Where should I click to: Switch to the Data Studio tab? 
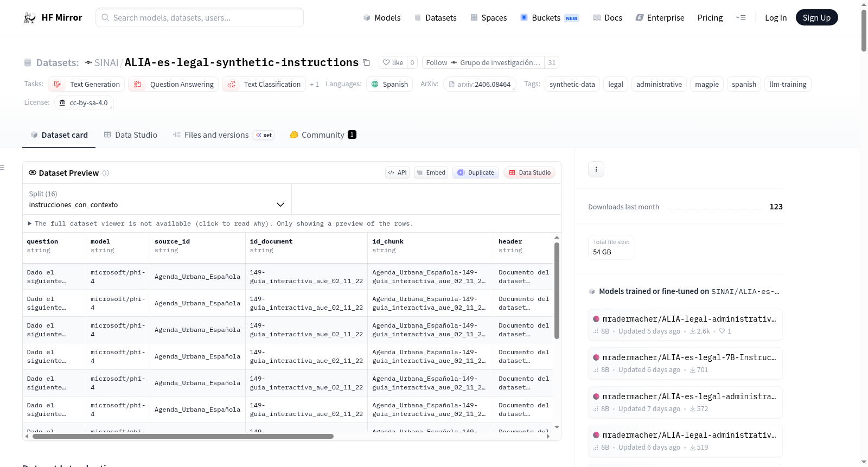(131, 135)
